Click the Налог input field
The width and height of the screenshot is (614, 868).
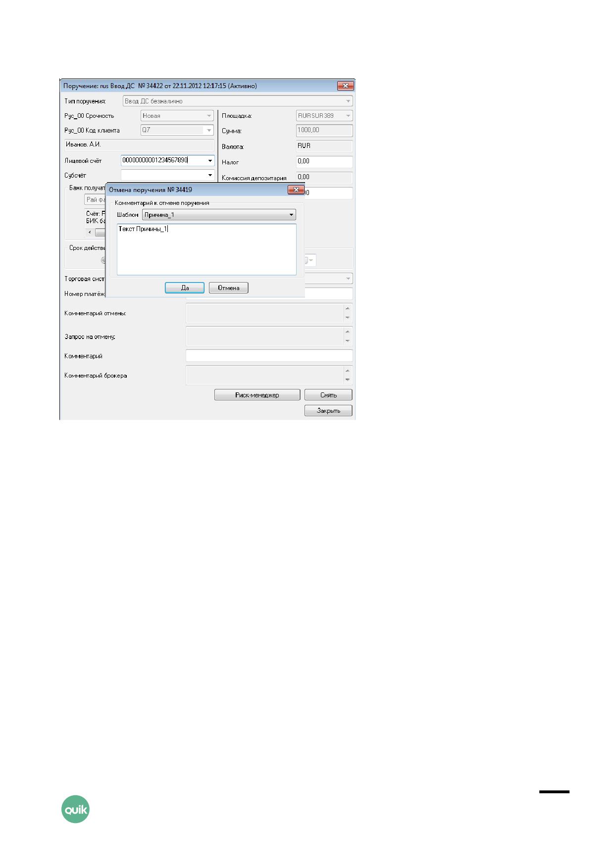coord(324,161)
